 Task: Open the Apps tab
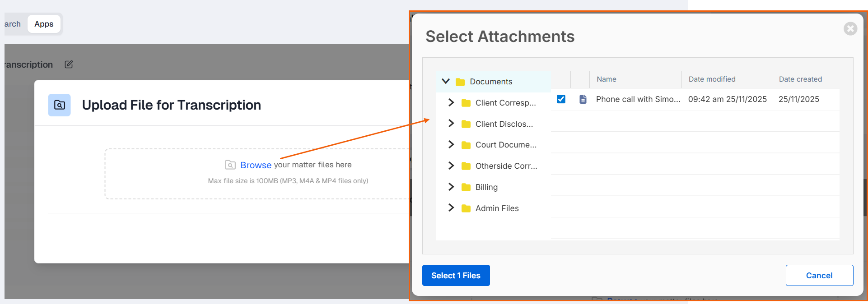click(x=44, y=24)
